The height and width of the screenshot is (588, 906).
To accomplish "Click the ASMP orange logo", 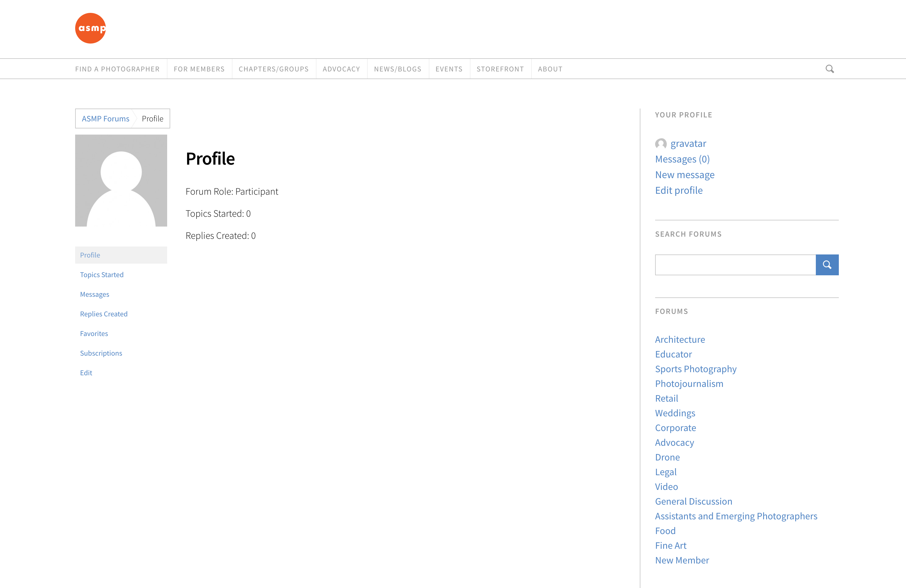I will (x=90, y=28).
